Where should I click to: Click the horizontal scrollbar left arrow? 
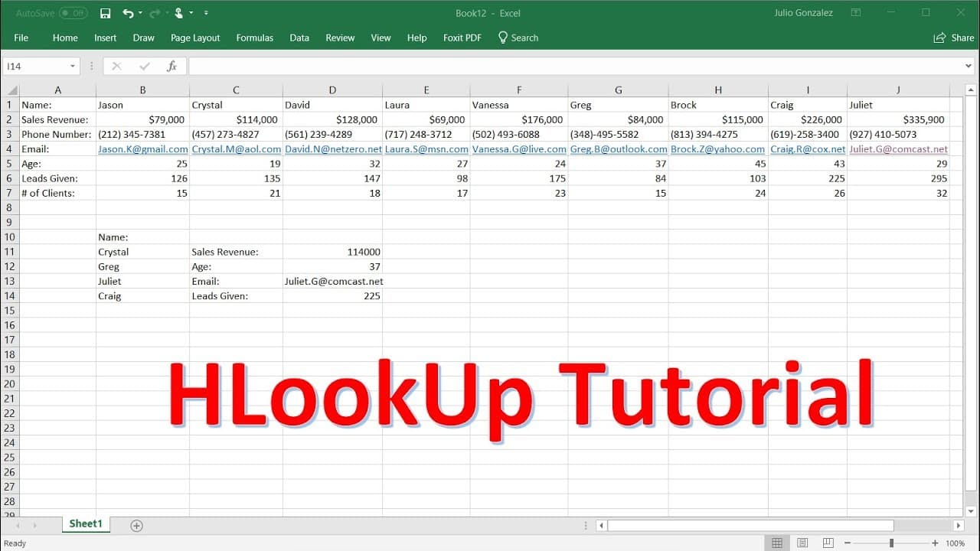tap(602, 526)
